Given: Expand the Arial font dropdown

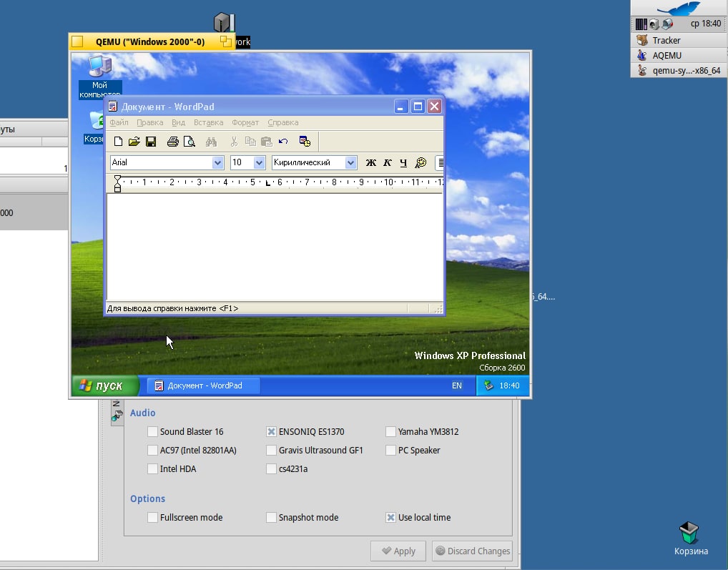Looking at the screenshot, I should (217, 162).
